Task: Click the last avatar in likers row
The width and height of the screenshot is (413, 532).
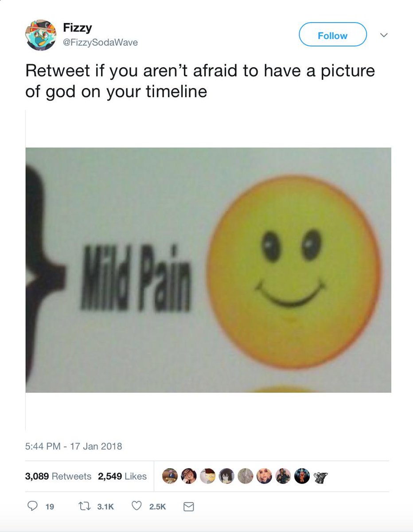Action: (320, 476)
